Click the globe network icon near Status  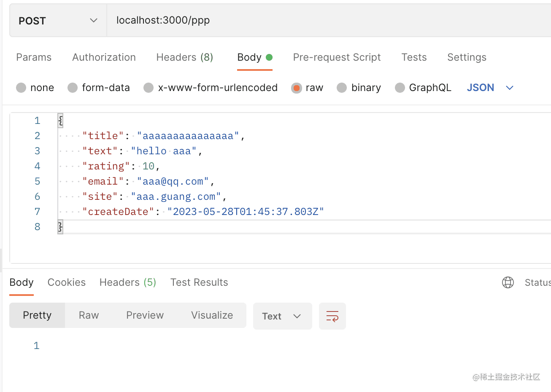coord(508,282)
